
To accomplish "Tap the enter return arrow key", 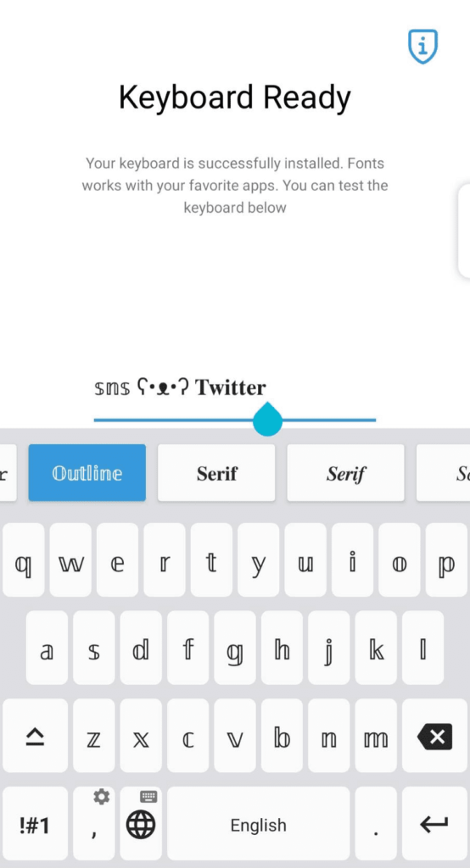I will 434,824.
